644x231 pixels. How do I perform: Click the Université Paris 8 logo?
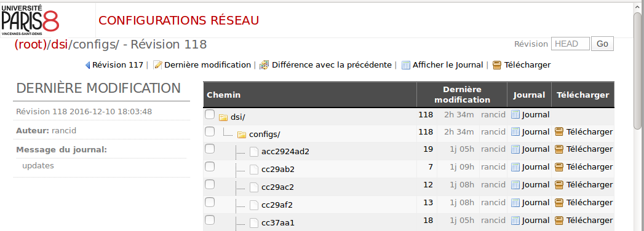pyautogui.click(x=30, y=20)
